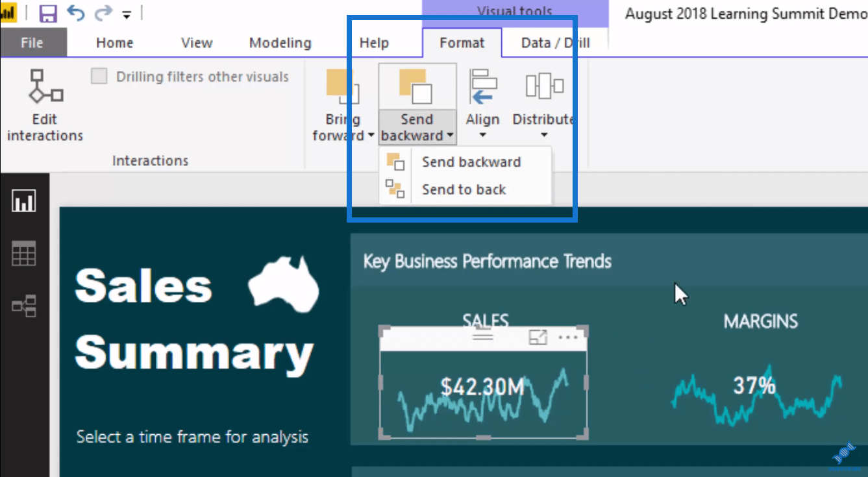Click the Send backward ribbon icon
The height and width of the screenshot is (477, 868).
[x=416, y=86]
